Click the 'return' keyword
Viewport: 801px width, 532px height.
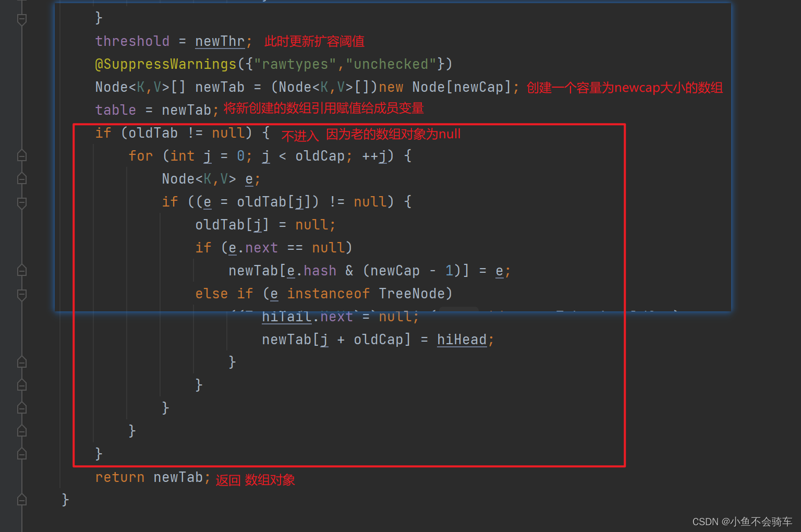(120, 477)
